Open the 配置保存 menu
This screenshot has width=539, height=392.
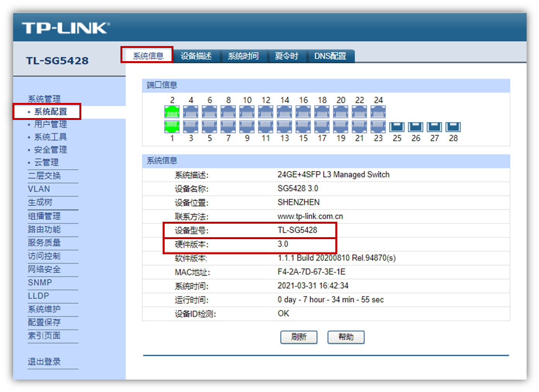tap(44, 322)
